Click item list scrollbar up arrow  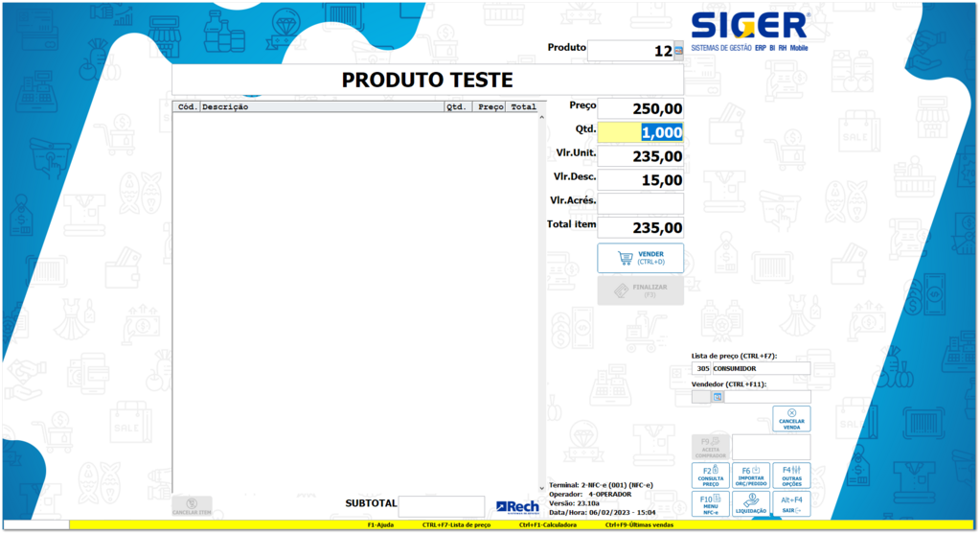click(x=541, y=117)
